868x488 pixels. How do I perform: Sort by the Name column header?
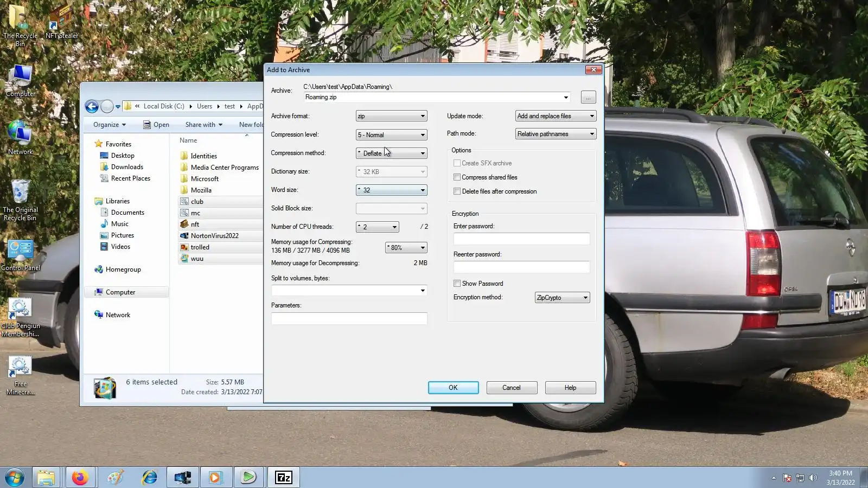click(188, 140)
